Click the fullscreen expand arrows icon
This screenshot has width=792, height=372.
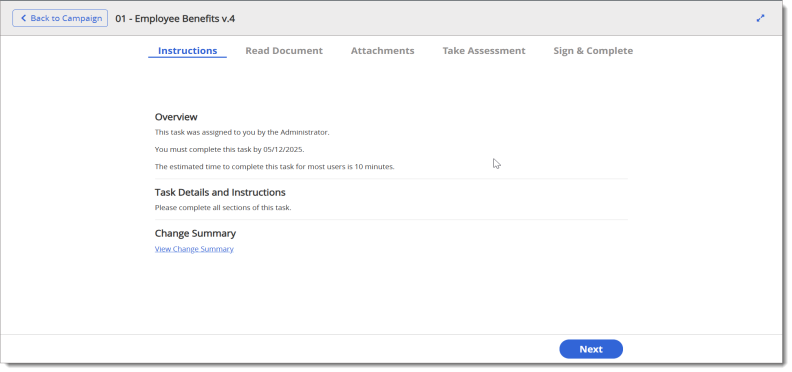point(760,18)
